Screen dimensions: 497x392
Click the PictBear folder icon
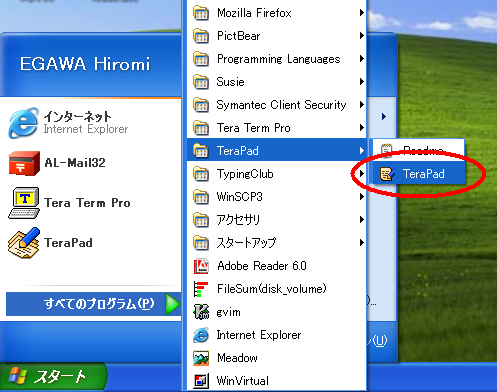point(201,36)
